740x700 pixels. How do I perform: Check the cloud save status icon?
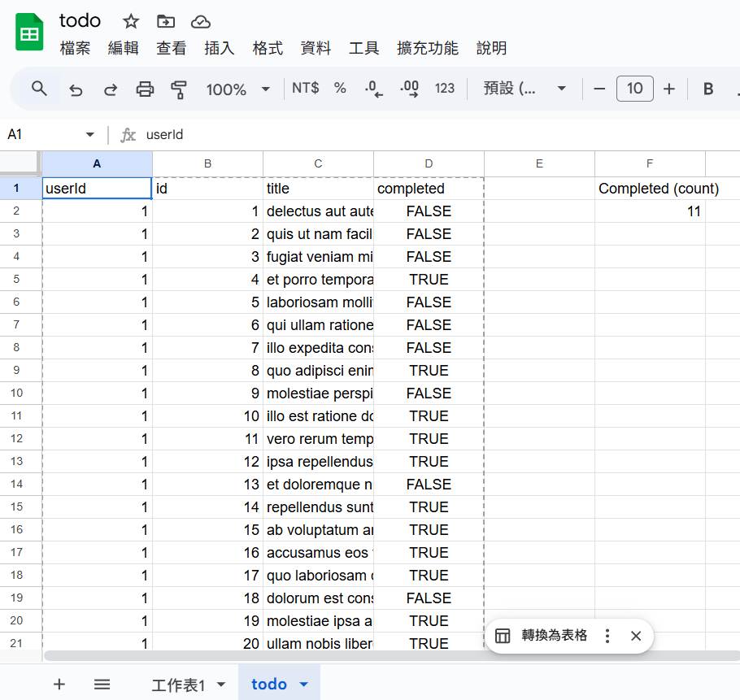point(201,22)
